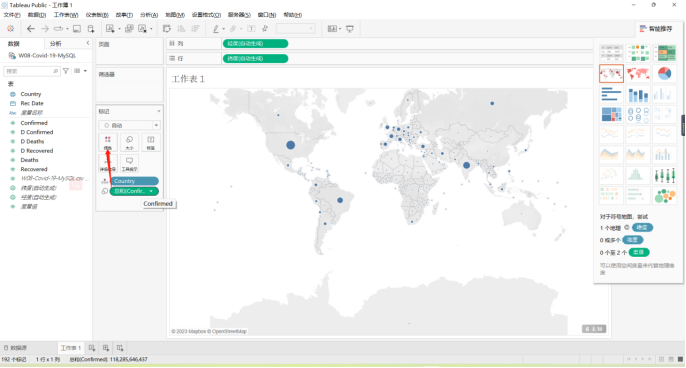Click the green longitude pill on Columns shelf
Viewport: 686px width, 368px height.
click(x=255, y=44)
